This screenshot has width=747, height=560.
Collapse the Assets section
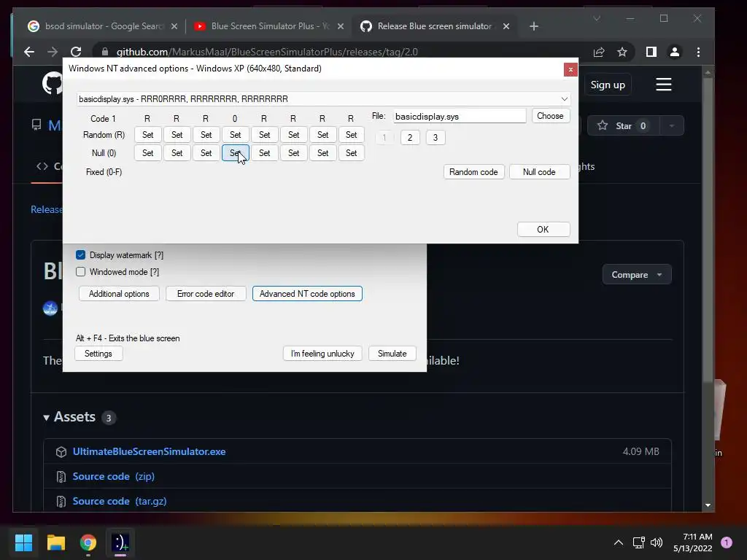46,418
